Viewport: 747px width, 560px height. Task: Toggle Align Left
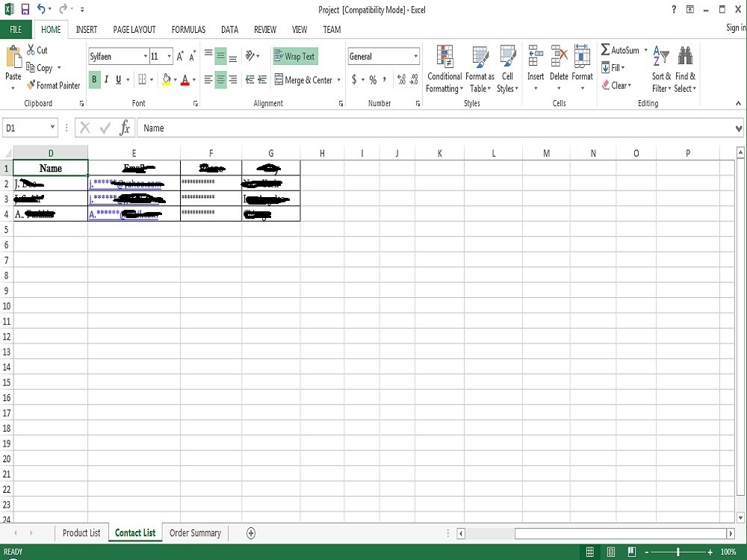tap(208, 80)
